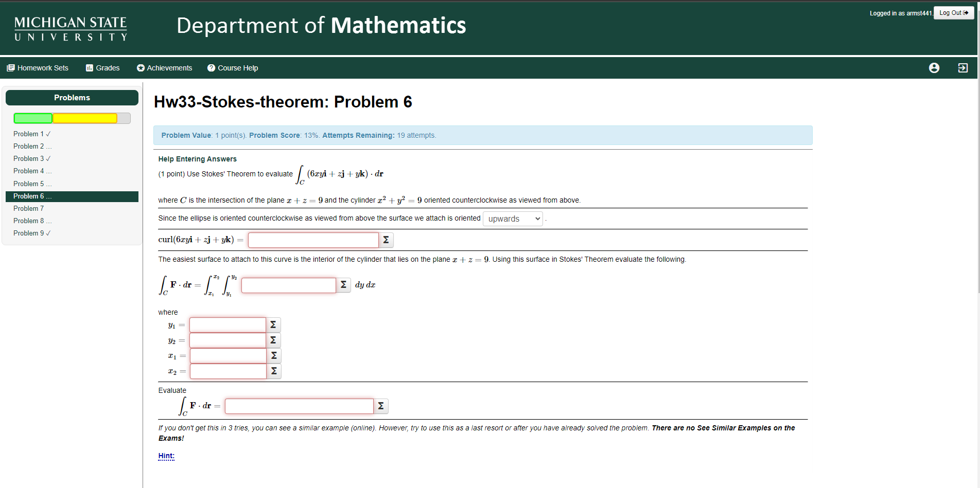The image size is (980, 488).
Task: View Achievements page
Action: (x=164, y=68)
